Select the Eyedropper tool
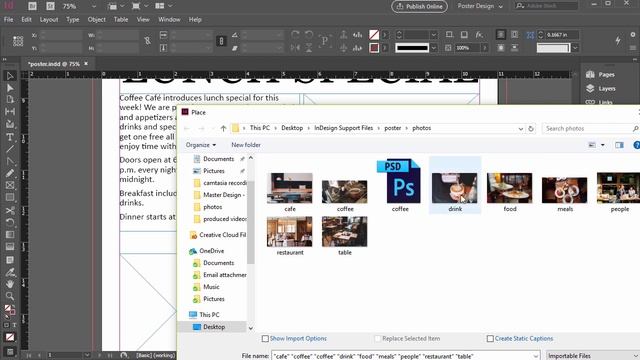The image size is (640, 360). click(x=10, y=272)
